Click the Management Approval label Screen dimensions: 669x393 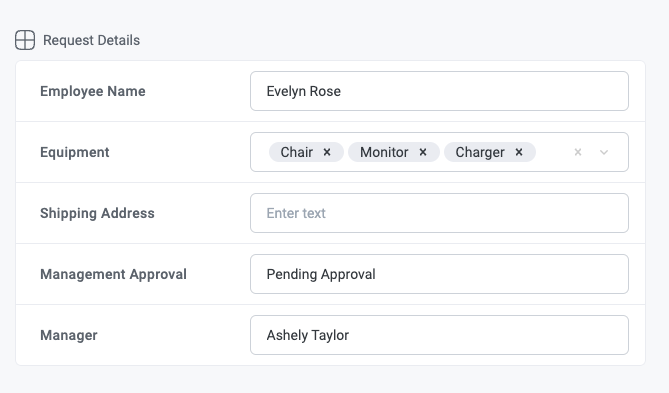coord(113,274)
